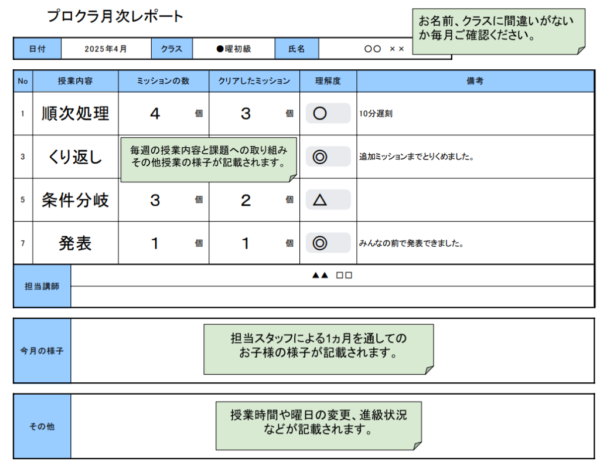
Task: Select the 条件分岐 lesson cell
Action: pyautogui.click(x=76, y=200)
